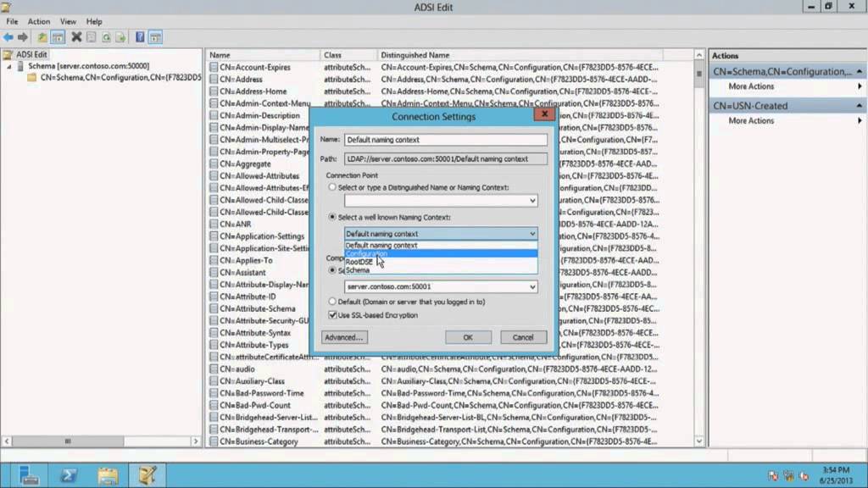Open the View menu
Image resolution: width=868 pixels, height=488 pixels.
(68, 21)
